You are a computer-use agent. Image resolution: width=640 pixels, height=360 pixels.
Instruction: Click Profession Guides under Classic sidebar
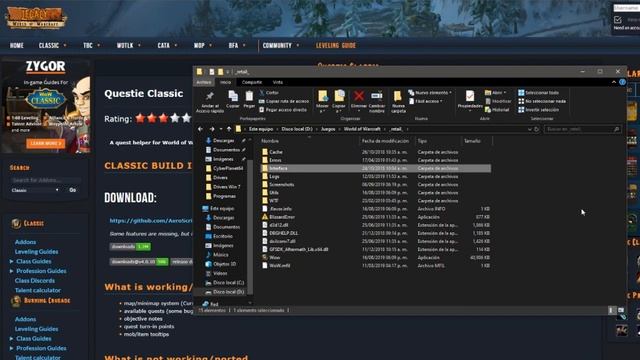pos(41,271)
